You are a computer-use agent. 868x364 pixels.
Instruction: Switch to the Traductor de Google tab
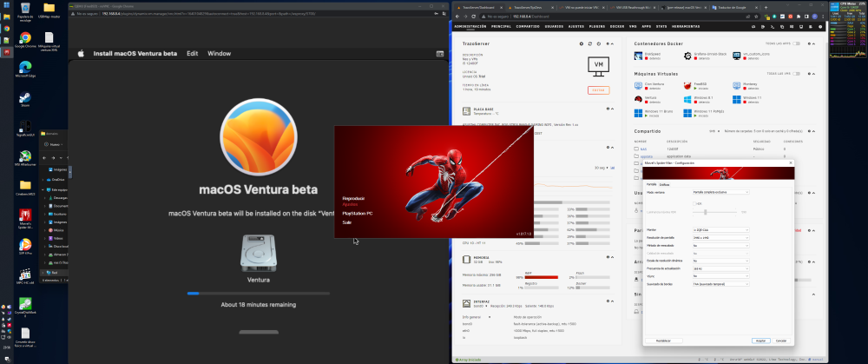point(733,8)
